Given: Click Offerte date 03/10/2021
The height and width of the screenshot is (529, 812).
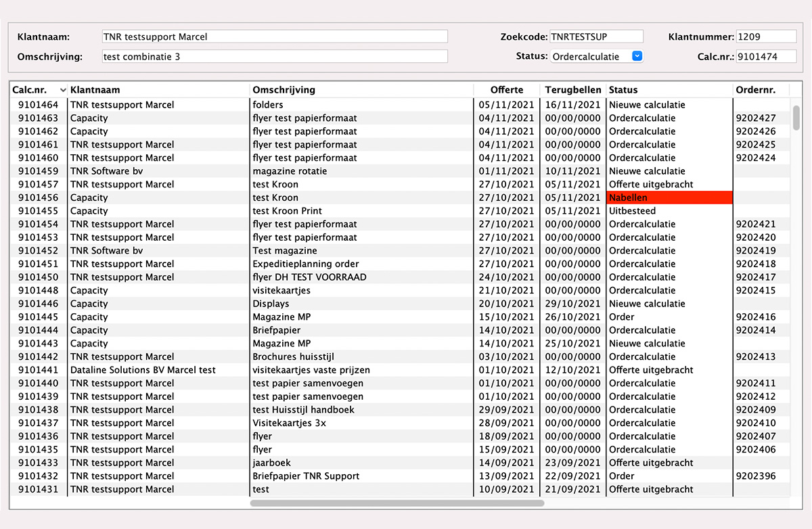Looking at the screenshot, I should (x=506, y=356).
